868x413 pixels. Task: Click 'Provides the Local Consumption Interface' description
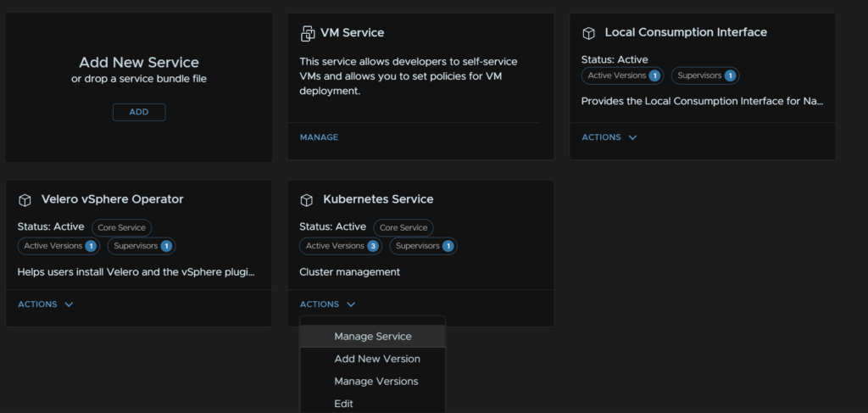(702, 102)
